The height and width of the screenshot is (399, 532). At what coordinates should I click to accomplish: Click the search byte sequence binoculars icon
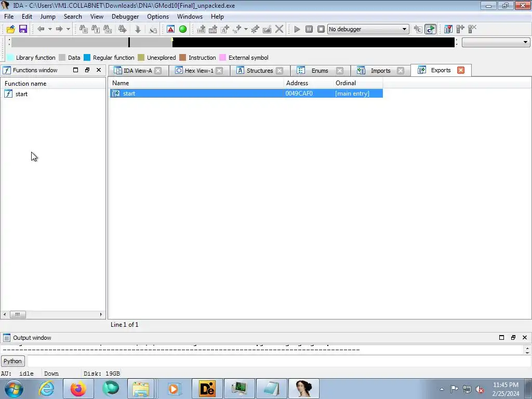point(108,29)
